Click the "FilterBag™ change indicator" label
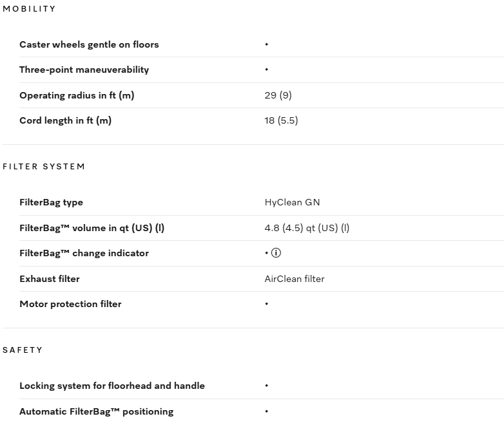 (x=84, y=253)
